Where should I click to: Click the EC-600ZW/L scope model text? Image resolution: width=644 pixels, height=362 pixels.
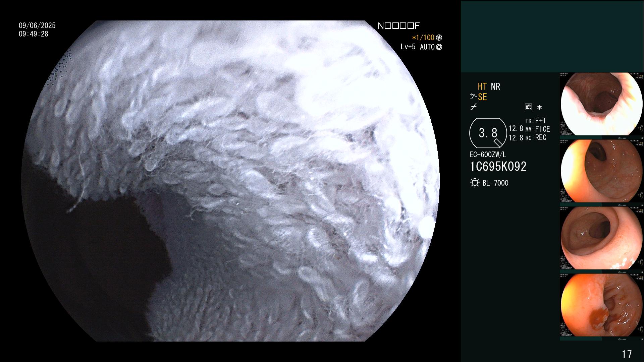[x=488, y=155]
